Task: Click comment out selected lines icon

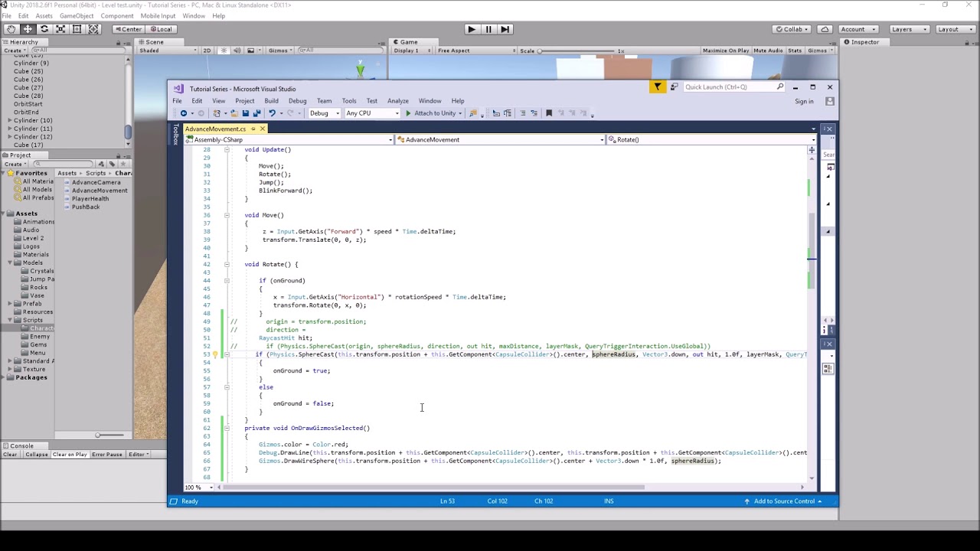Action: click(x=522, y=113)
